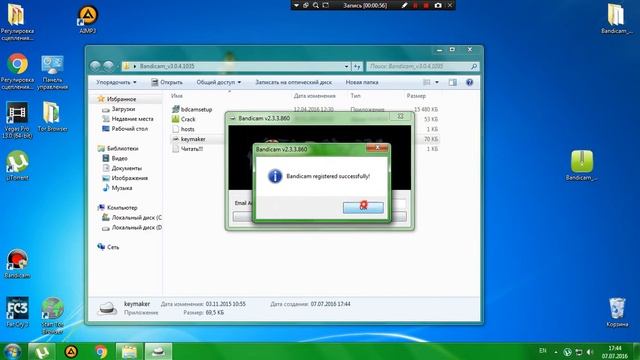Launch the Far Cry 3 desktop shortcut
The width and height of the screenshot is (640, 360).
coord(17,312)
